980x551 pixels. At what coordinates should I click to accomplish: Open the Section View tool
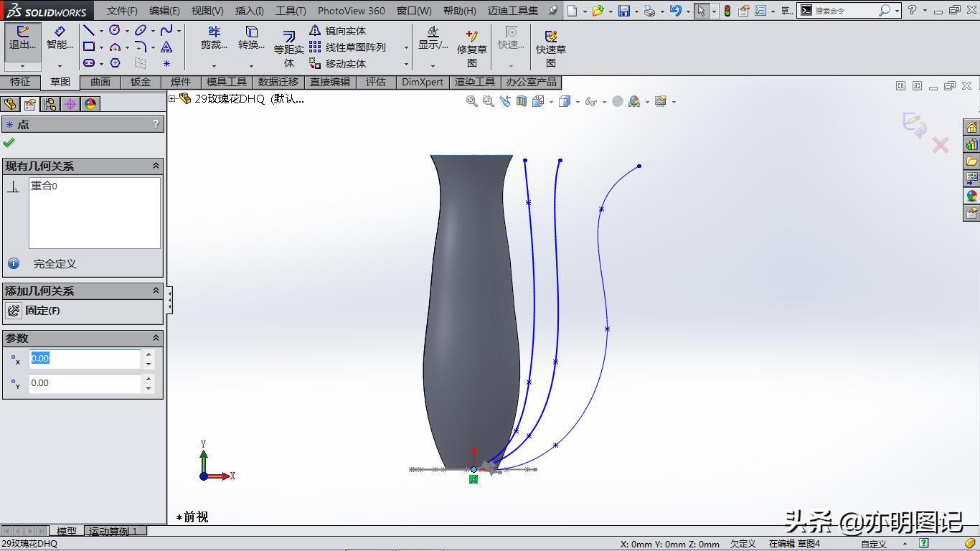pyautogui.click(x=520, y=101)
